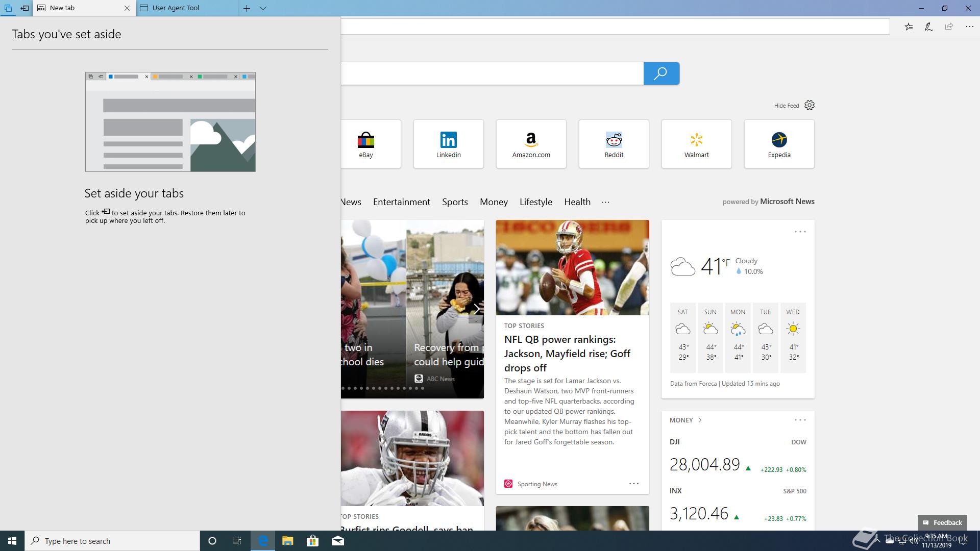Open the feed settings gear icon

(x=810, y=105)
